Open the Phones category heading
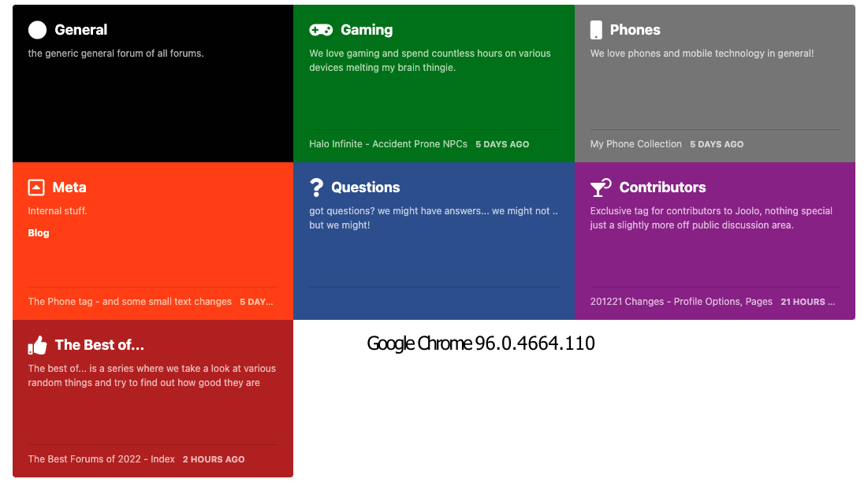This screenshot has height=490, width=868. coord(635,30)
